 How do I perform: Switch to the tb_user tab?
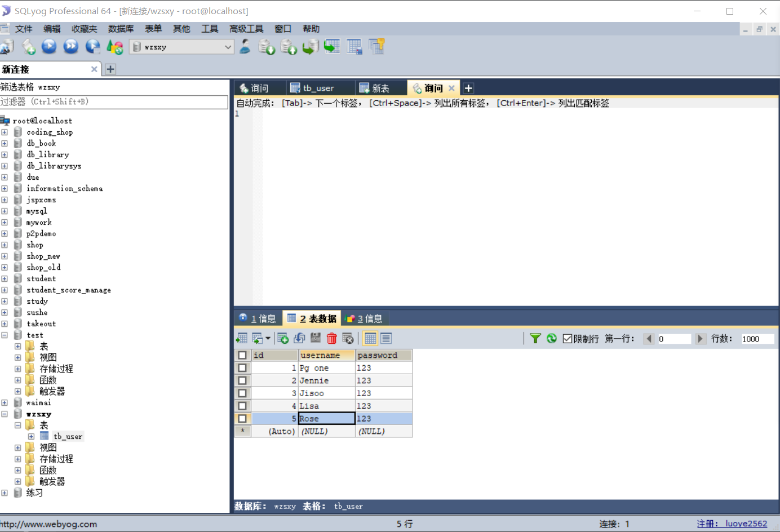319,88
